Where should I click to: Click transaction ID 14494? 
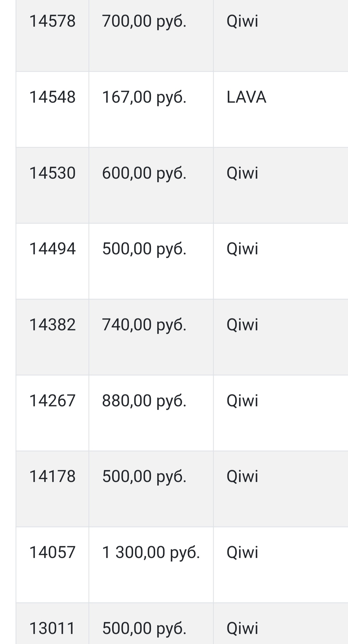pyautogui.click(x=52, y=249)
